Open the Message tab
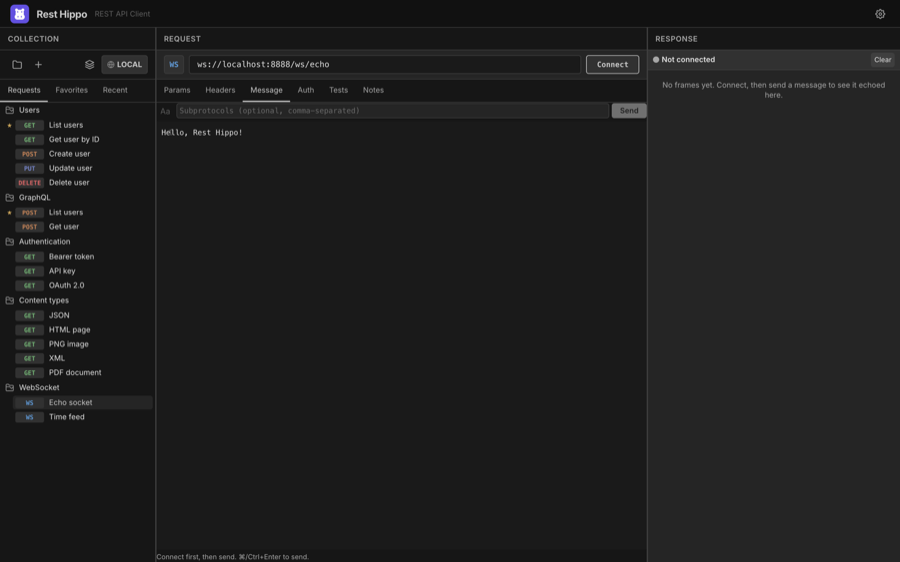Screen dimensions: 900x562 coord(266,90)
